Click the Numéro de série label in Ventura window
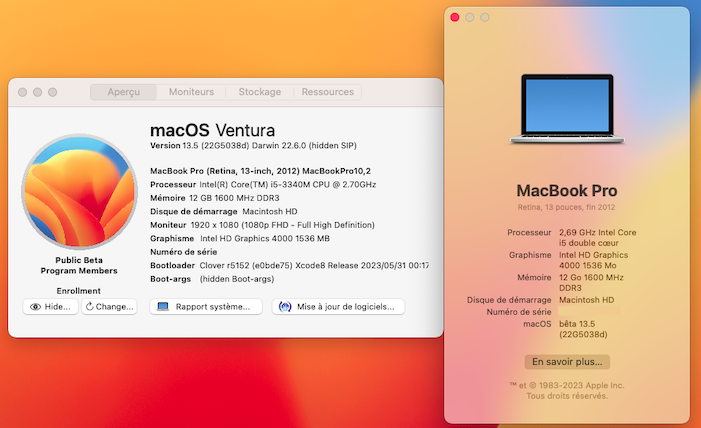 184,252
